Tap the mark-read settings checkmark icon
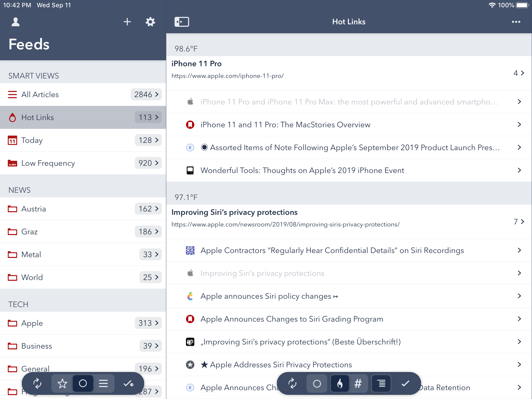 pyautogui.click(x=128, y=383)
